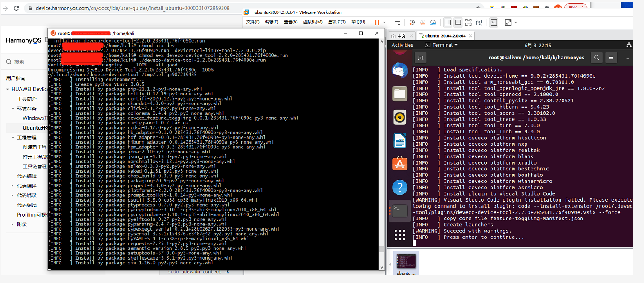Screen dimensions: 644x283
Task: Open the 查看(V) menu in VMware
Action: click(291, 22)
